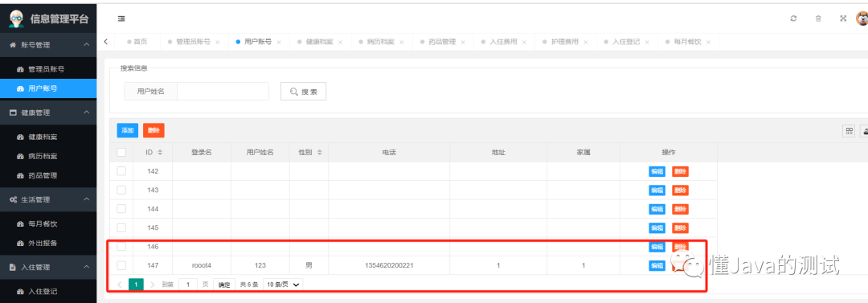The image size is (868, 303).
Task: Switch to the 护理费用 tab
Action: pos(565,42)
